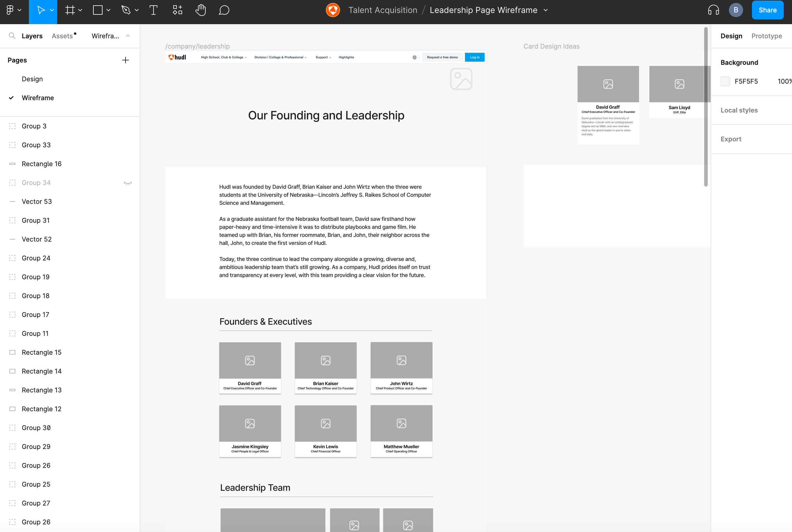Viewport: 792px width, 532px height.
Task: Add a new page with plus
Action: click(x=125, y=60)
